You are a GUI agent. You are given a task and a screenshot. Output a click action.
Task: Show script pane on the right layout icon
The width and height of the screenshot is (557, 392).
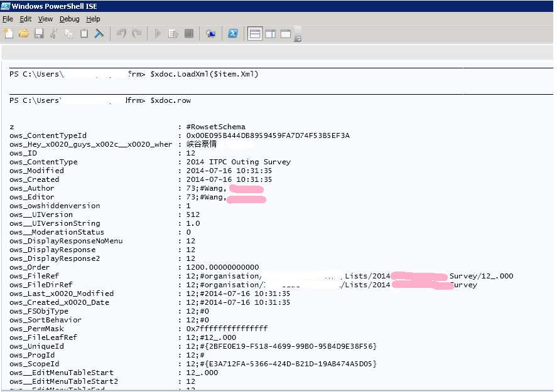coord(270,34)
